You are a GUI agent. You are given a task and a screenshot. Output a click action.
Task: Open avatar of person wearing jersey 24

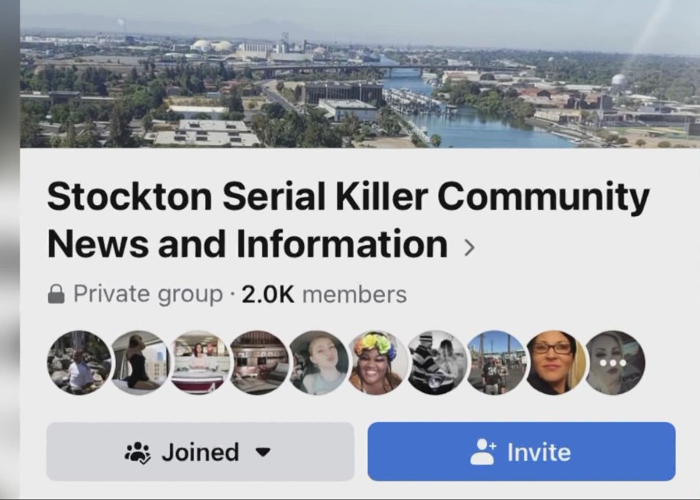point(496,362)
